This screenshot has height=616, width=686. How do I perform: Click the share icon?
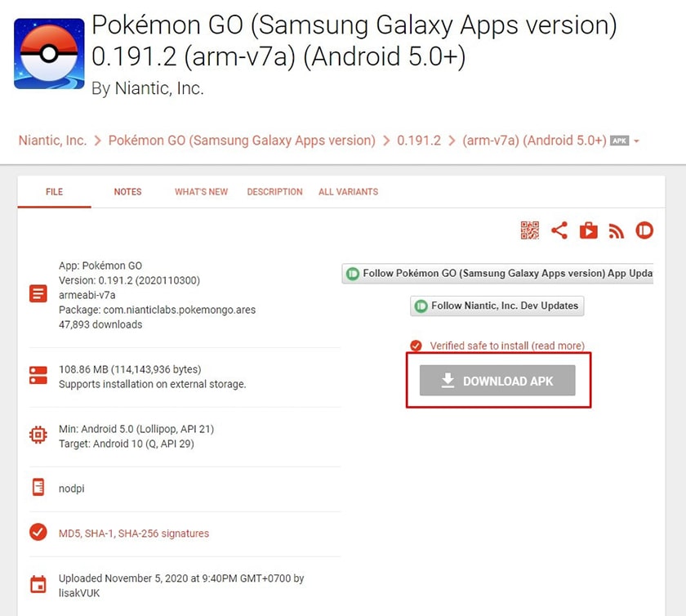[x=559, y=230]
